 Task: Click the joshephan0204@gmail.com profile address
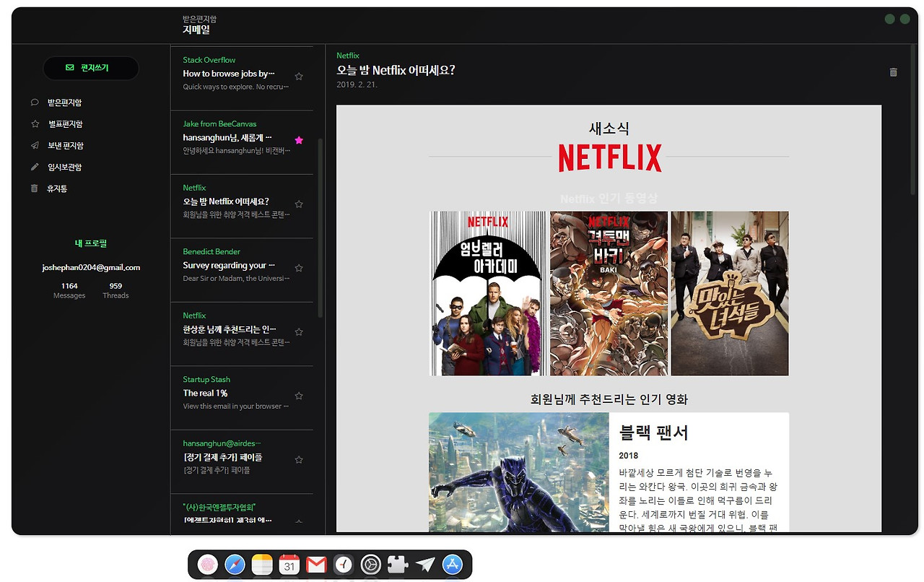[x=91, y=267]
